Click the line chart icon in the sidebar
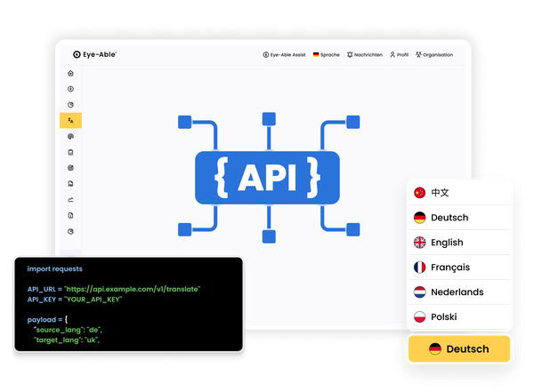 click(70, 200)
